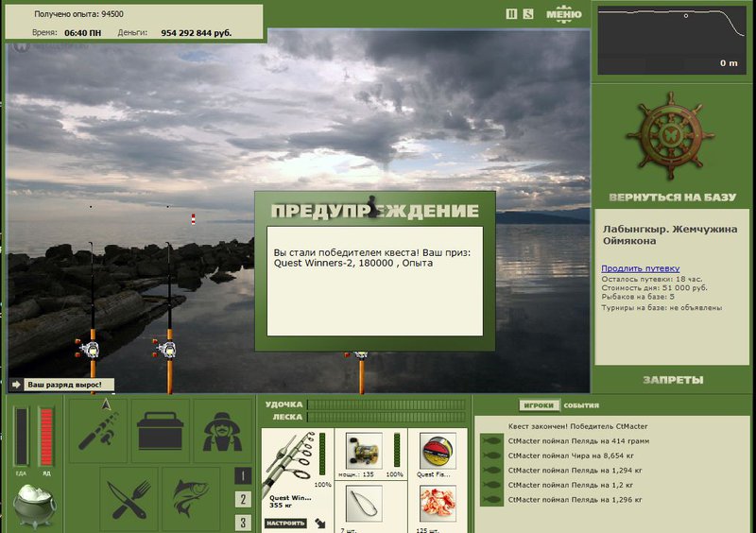Click the arrow icon beside Настроить
This screenshot has height=533, width=756.
pyautogui.click(x=320, y=523)
